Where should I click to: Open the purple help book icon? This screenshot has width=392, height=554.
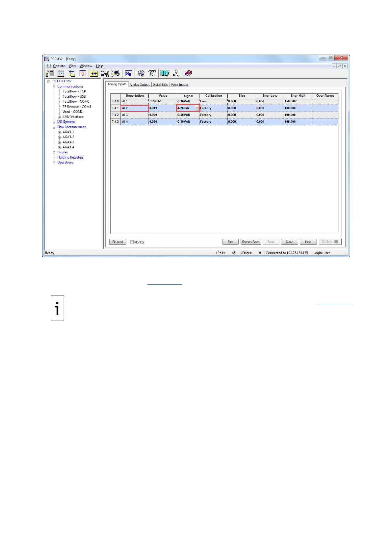tap(189, 73)
